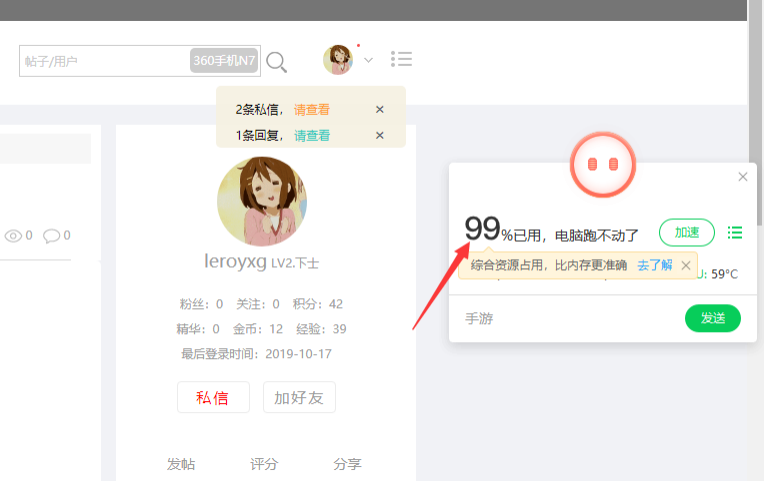Dismiss the 1条回复 notification
The height and width of the screenshot is (482, 764).
point(380,135)
